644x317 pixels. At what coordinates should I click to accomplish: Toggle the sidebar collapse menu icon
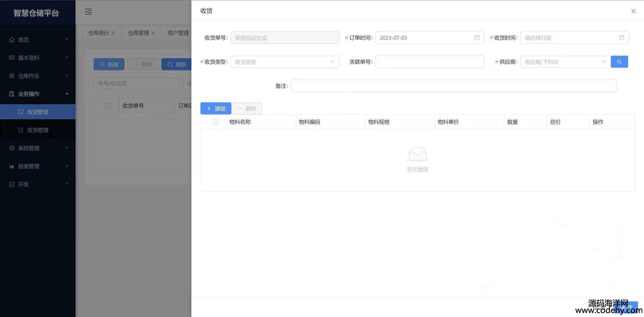tap(88, 12)
